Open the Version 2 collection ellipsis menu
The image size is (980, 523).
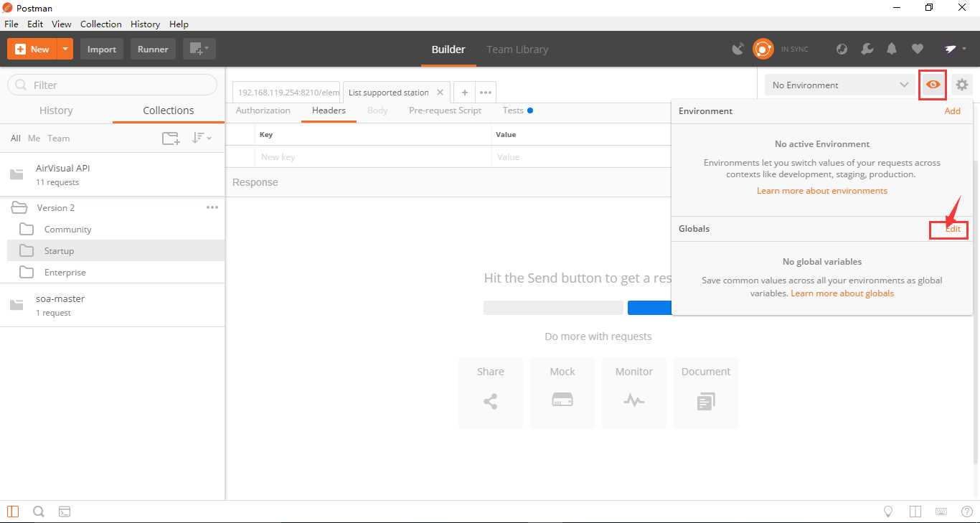tap(212, 207)
